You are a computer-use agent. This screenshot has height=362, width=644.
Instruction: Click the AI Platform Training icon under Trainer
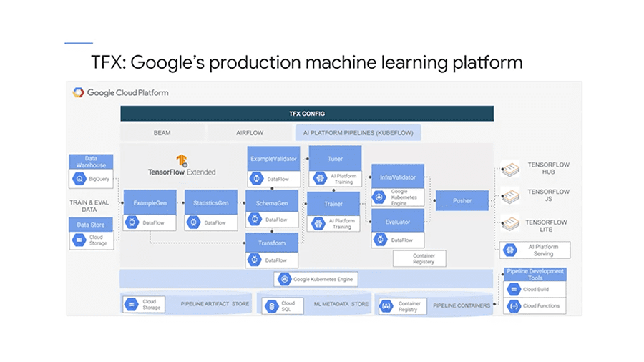318,223
